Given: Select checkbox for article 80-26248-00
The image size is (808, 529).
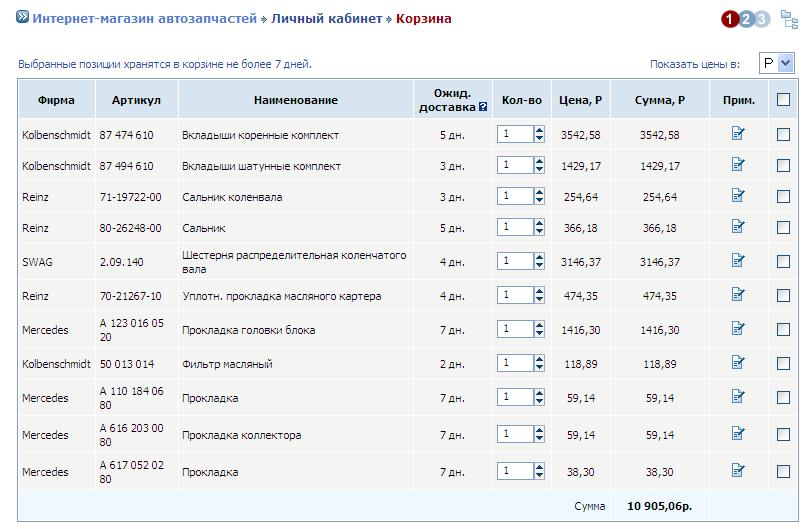Looking at the screenshot, I should pyautogui.click(x=783, y=227).
